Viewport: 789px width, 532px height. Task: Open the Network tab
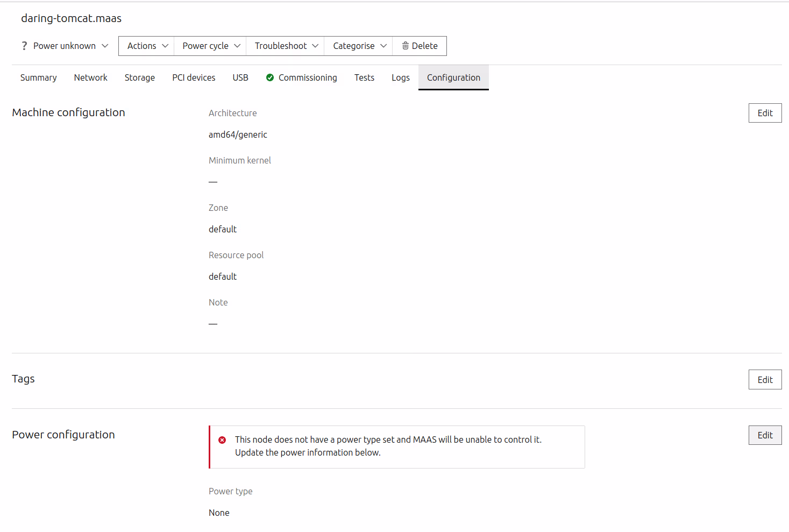coord(91,77)
